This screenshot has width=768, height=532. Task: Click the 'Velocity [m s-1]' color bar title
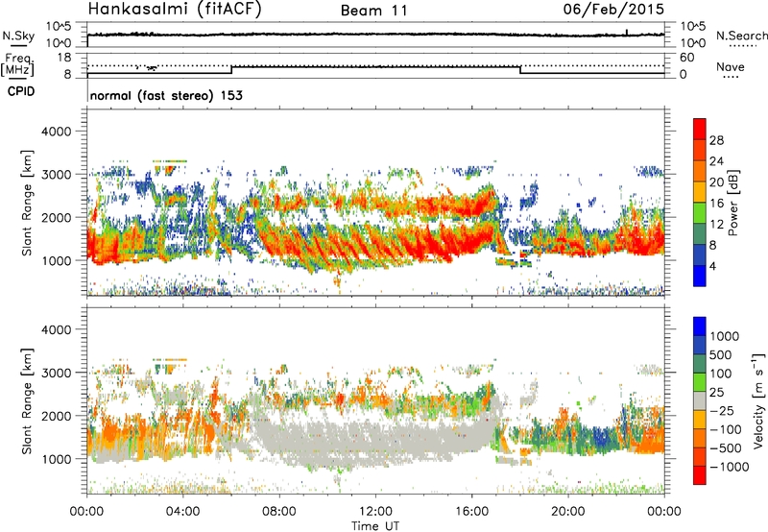tap(758, 400)
